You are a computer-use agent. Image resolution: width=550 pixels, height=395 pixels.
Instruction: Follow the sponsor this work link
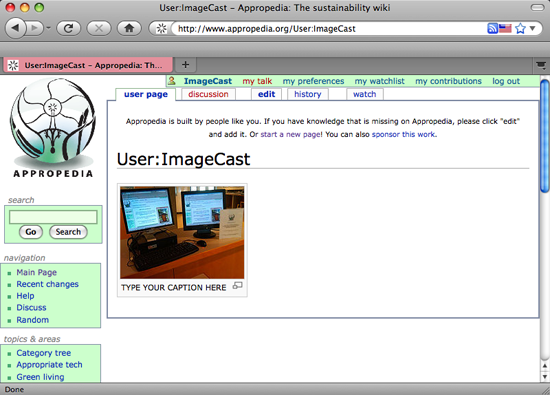403,134
